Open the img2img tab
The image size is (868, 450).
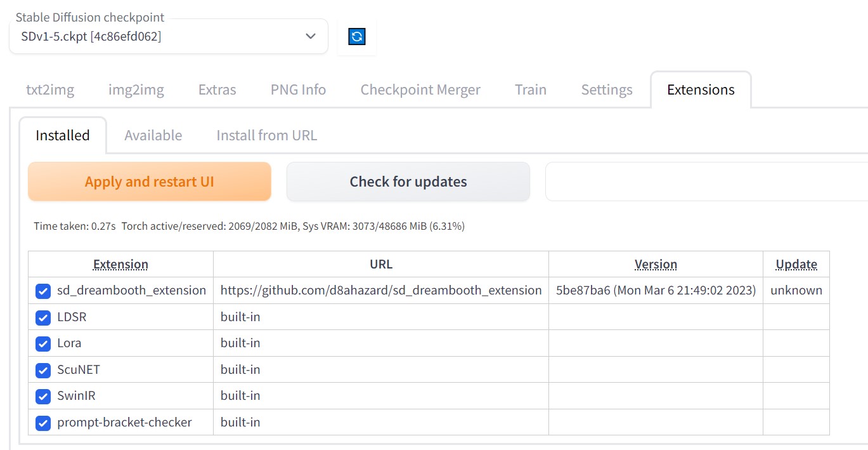click(136, 90)
